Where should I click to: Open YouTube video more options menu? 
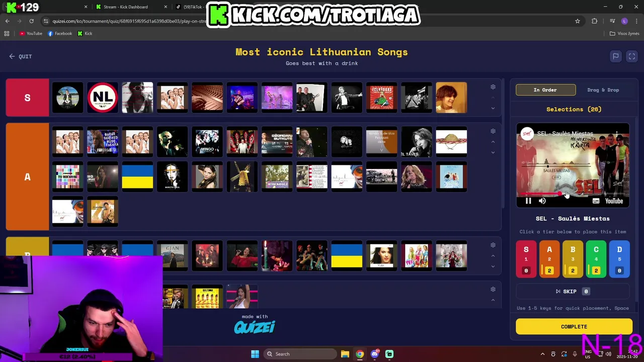click(617, 134)
